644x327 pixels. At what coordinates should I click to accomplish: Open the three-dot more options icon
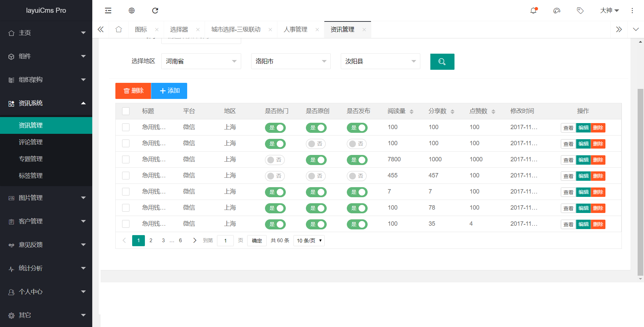click(x=632, y=10)
